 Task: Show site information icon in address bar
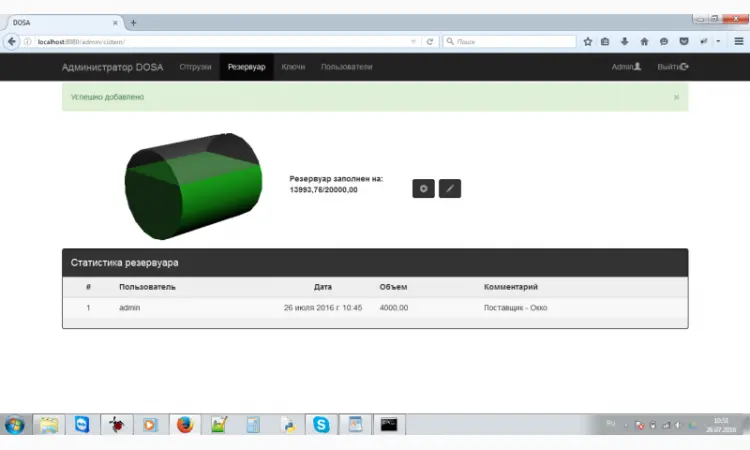click(28, 42)
